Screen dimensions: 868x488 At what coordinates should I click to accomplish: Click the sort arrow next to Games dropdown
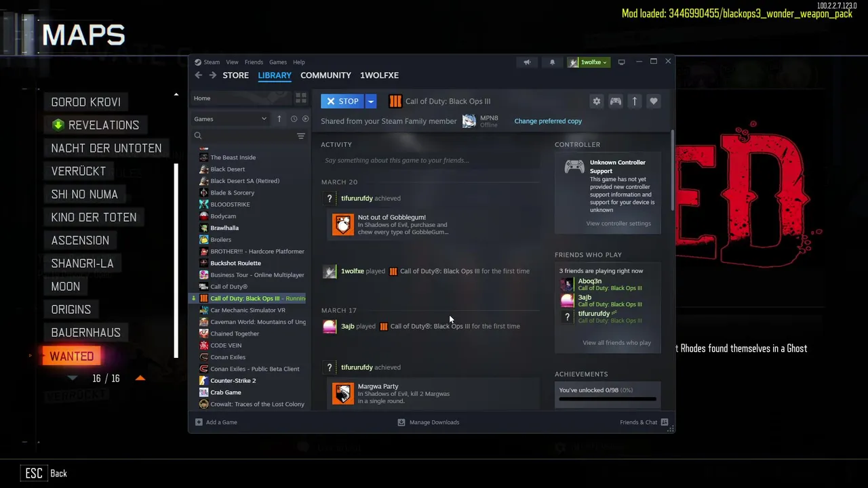pyautogui.click(x=279, y=119)
